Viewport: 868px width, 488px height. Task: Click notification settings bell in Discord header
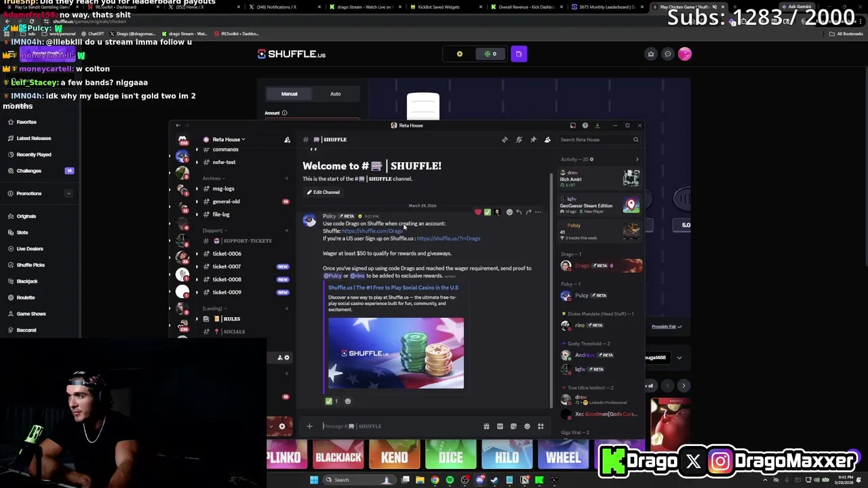[x=519, y=140]
